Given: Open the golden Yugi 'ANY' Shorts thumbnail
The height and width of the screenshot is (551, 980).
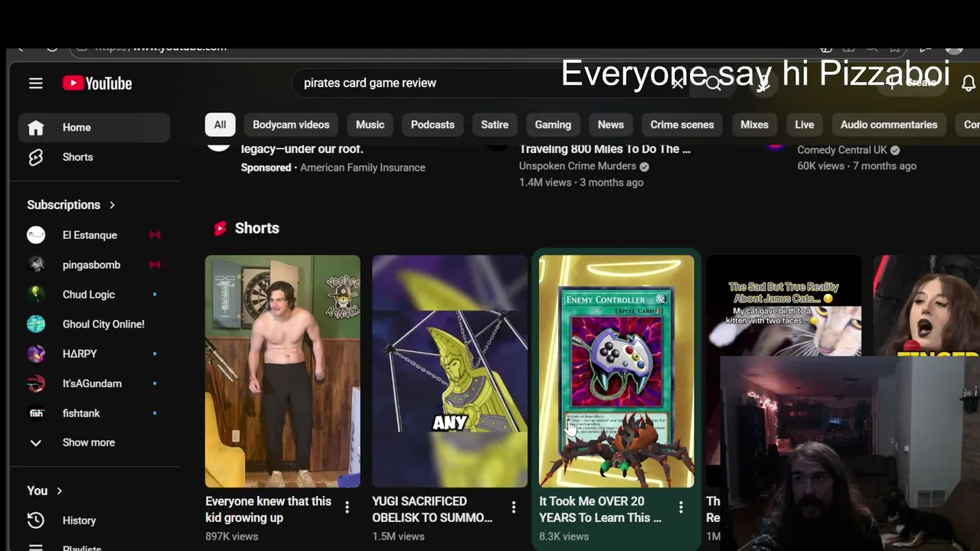Looking at the screenshot, I should pos(449,371).
